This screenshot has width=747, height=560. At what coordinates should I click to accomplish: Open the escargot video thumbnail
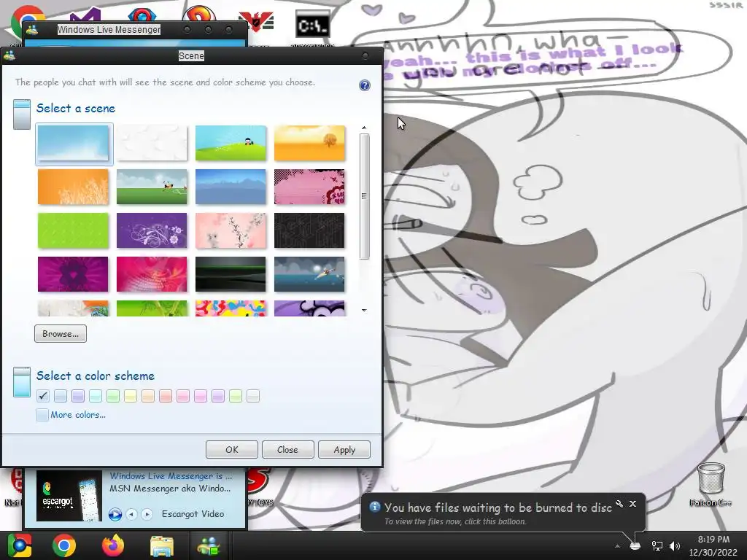coord(69,496)
